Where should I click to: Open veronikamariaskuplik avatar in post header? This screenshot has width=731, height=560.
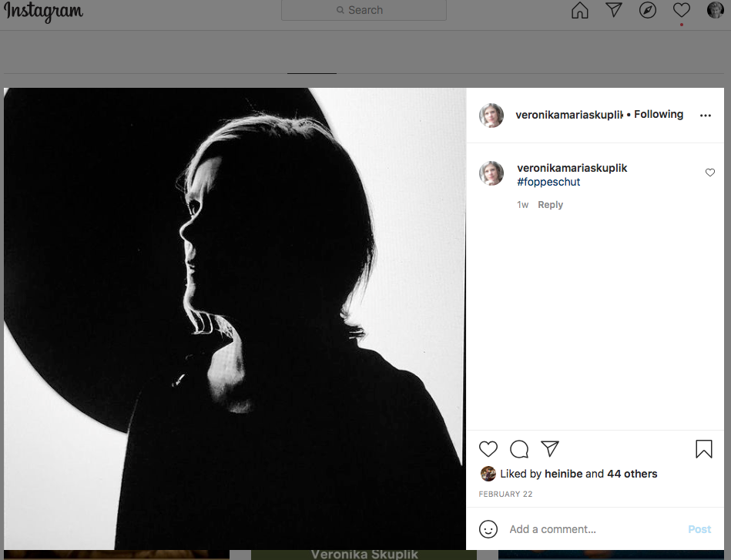coord(491,116)
